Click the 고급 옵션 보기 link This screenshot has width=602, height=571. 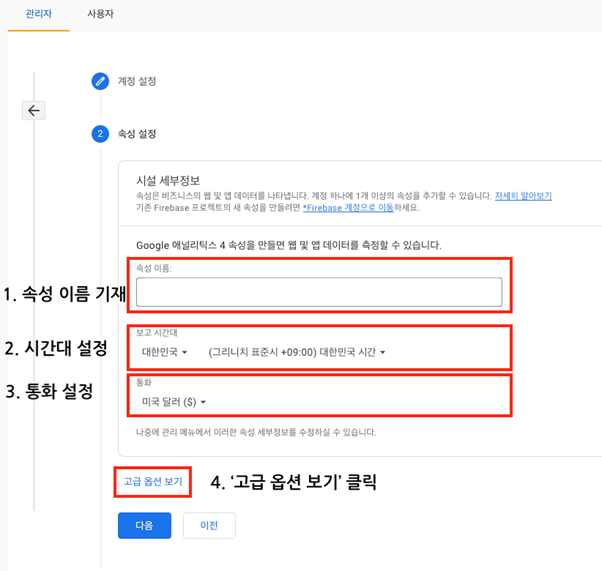click(153, 482)
